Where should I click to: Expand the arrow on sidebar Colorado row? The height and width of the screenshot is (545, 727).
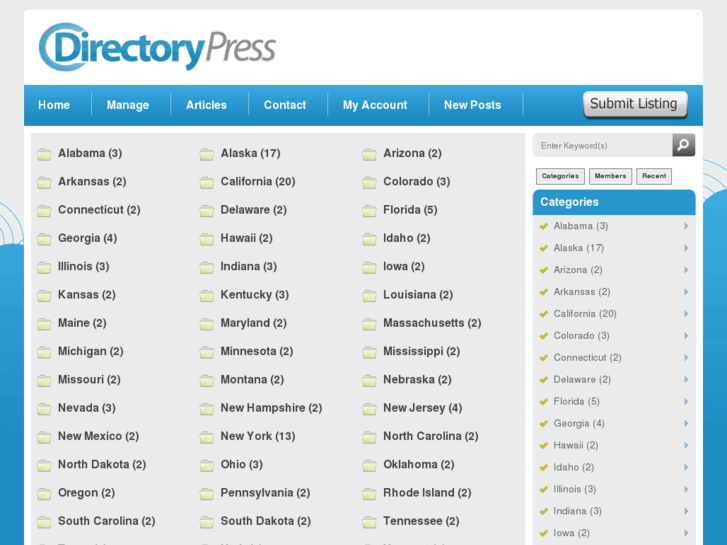pyautogui.click(x=686, y=335)
